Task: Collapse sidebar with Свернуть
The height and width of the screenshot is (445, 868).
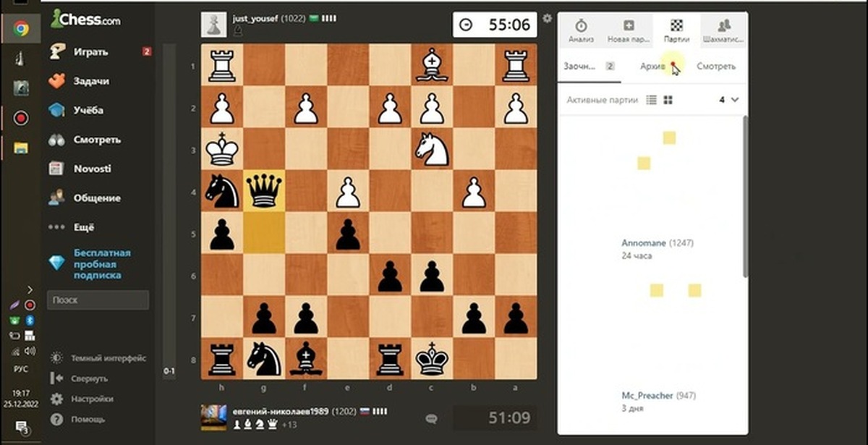Action: [x=89, y=378]
